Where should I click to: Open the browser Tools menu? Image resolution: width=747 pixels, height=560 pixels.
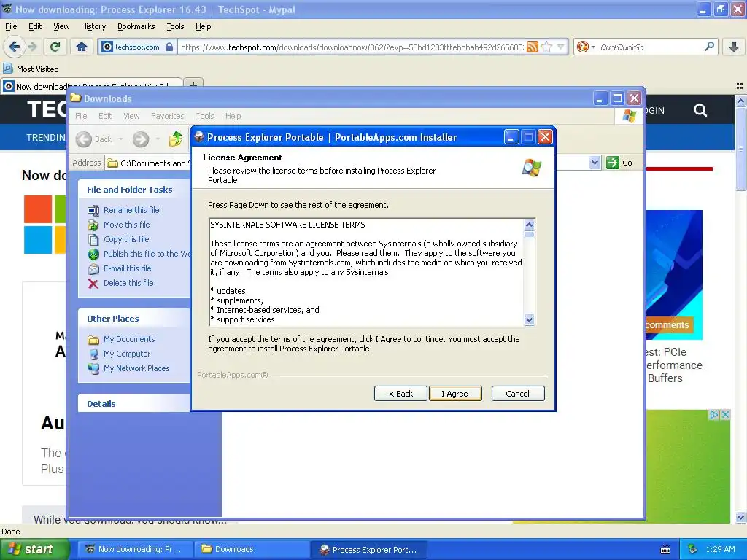point(175,26)
